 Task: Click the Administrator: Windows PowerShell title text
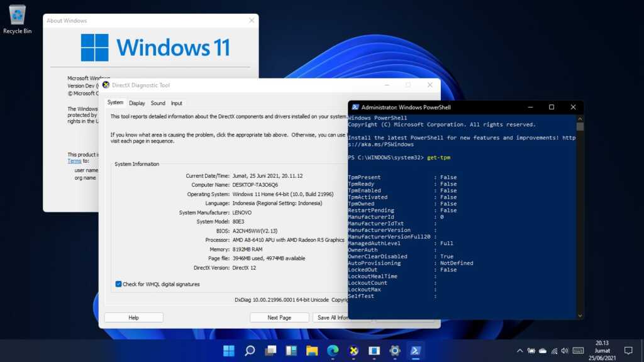pos(406,107)
